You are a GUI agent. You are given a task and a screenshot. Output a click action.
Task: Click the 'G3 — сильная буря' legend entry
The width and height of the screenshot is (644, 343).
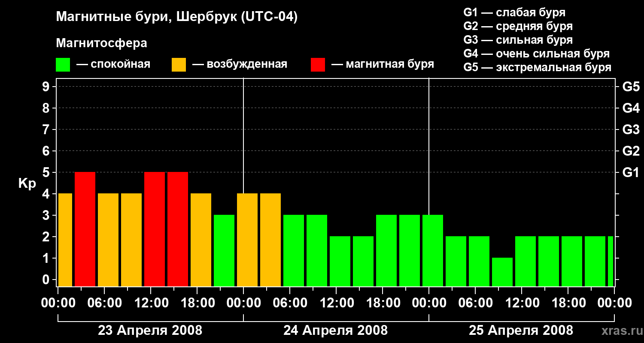[518, 40]
